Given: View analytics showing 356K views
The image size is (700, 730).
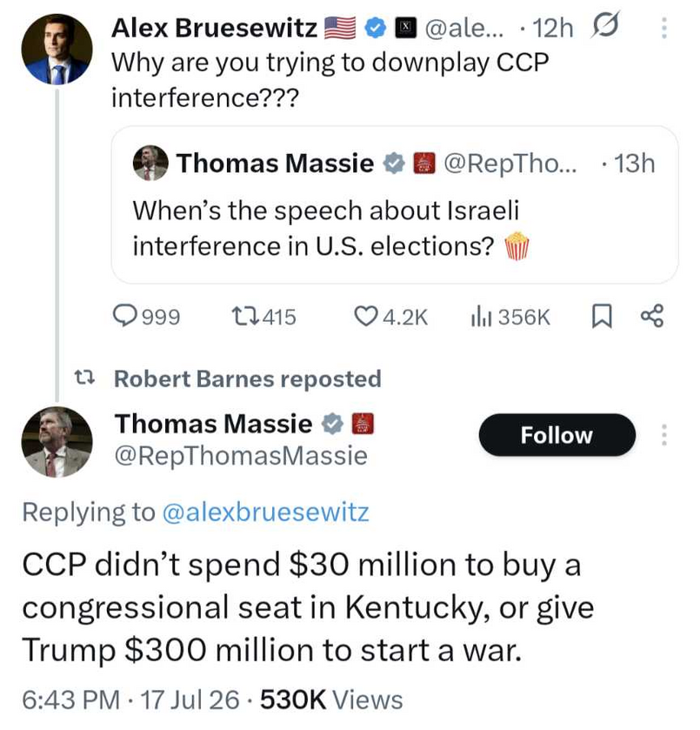Looking at the screenshot, I should point(510,317).
